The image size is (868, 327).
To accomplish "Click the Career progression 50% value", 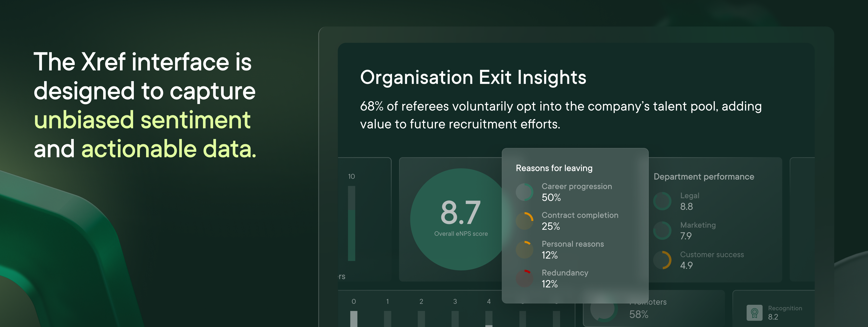I will coord(551,198).
